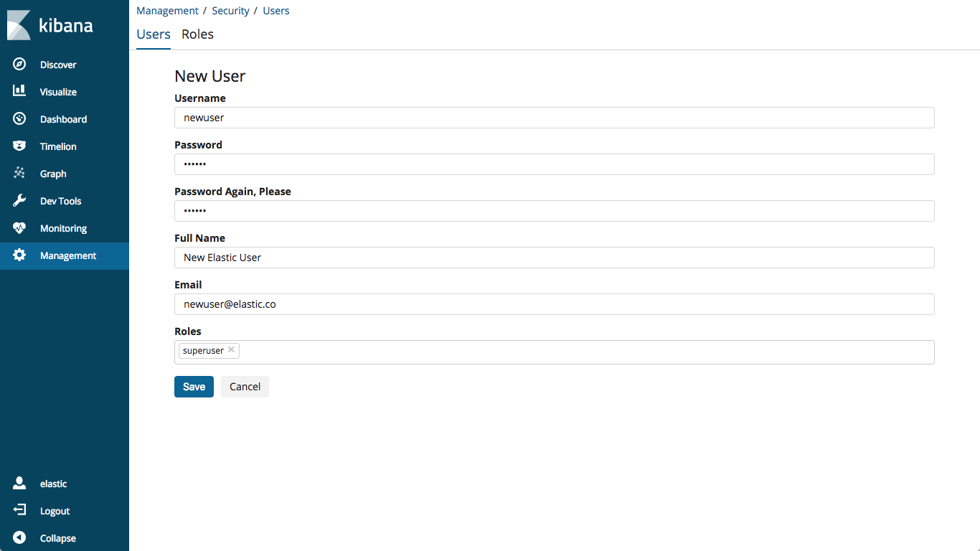Click the Username input field
The height and width of the screenshot is (551, 980).
pos(554,118)
